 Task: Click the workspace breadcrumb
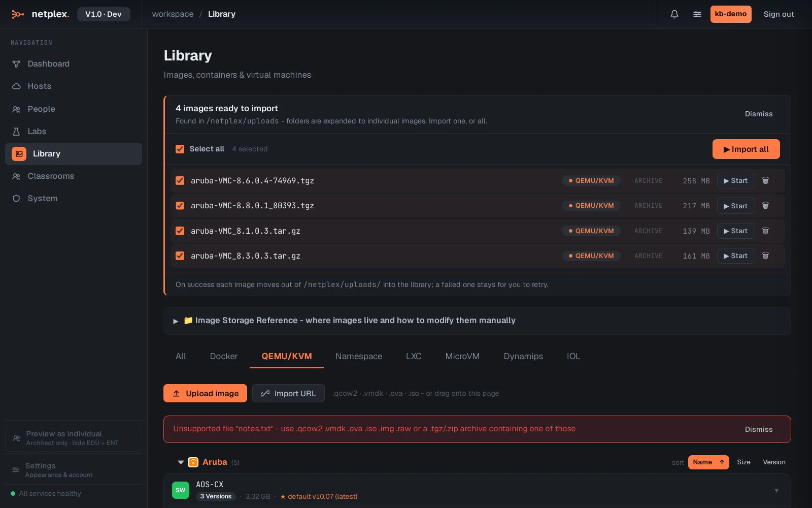point(173,14)
